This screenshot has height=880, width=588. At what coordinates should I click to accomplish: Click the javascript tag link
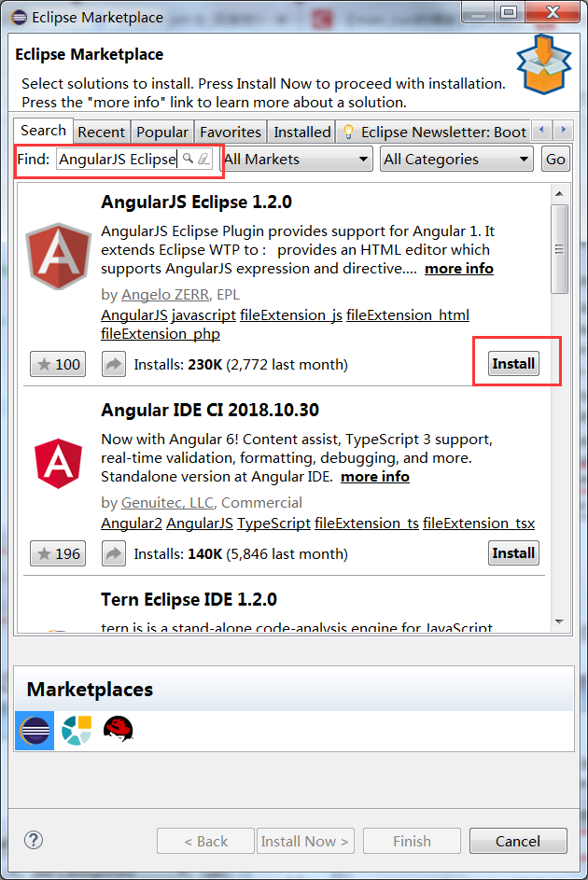(x=203, y=314)
